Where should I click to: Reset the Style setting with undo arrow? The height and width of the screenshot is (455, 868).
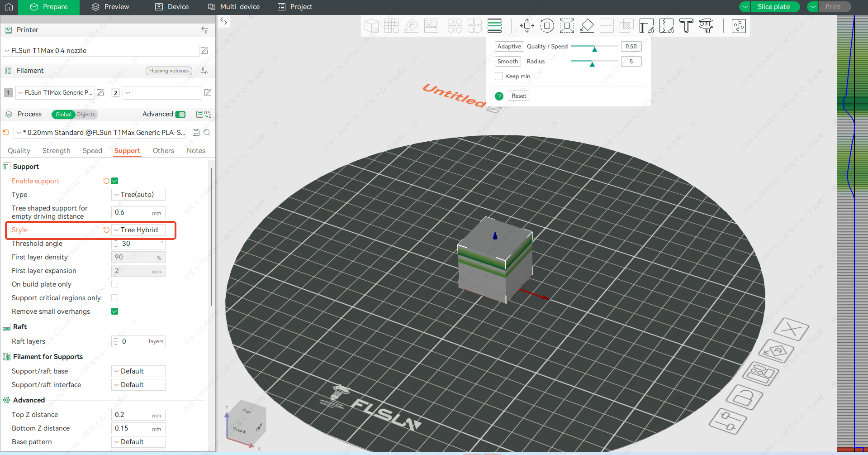click(x=106, y=230)
